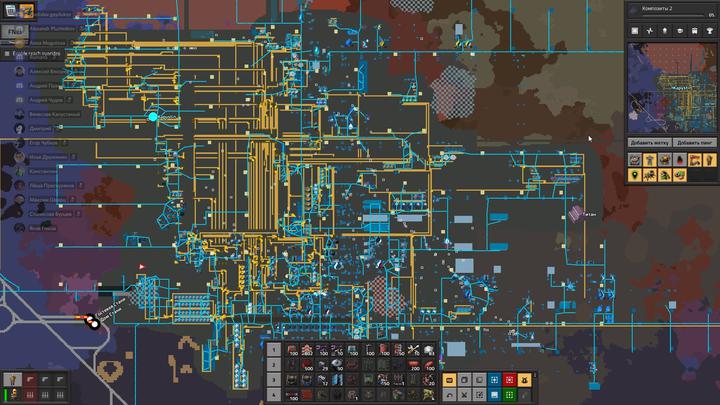The image size is (720, 405).
Task: Select the radar item in quickbar row 1
Action: (428, 350)
